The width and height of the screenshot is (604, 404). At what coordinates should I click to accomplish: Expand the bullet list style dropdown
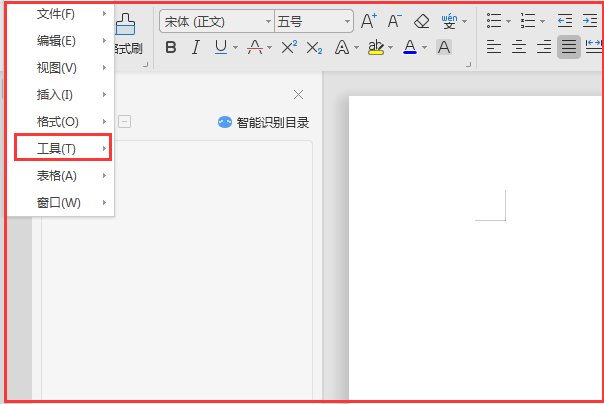(508, 22)
